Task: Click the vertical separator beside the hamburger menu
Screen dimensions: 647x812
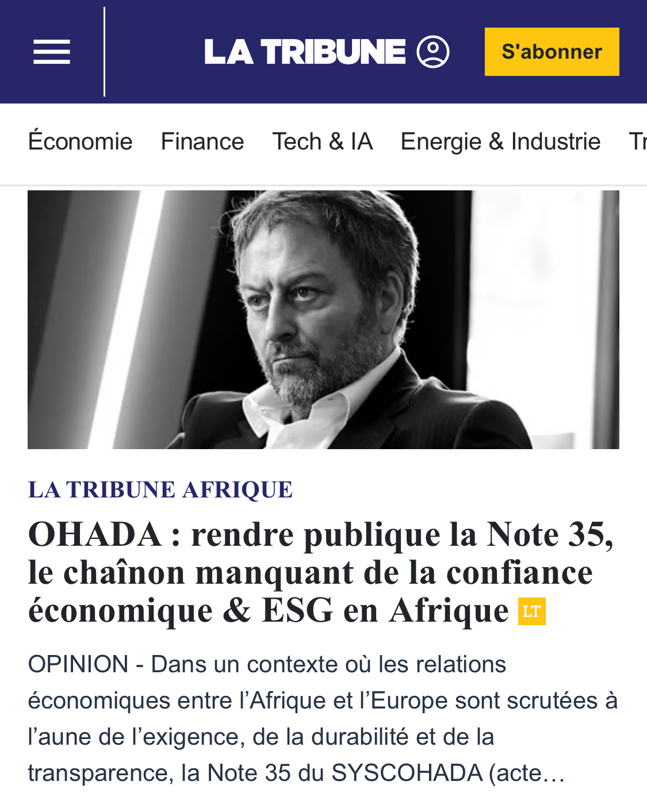Action: (105, 51)
